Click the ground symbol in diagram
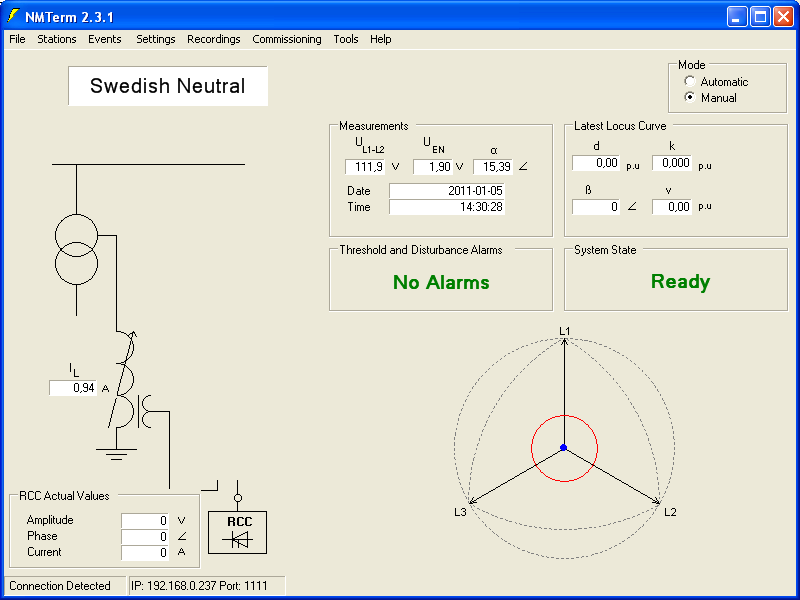This screenshot has height=600, width=800. click(116, 454)
